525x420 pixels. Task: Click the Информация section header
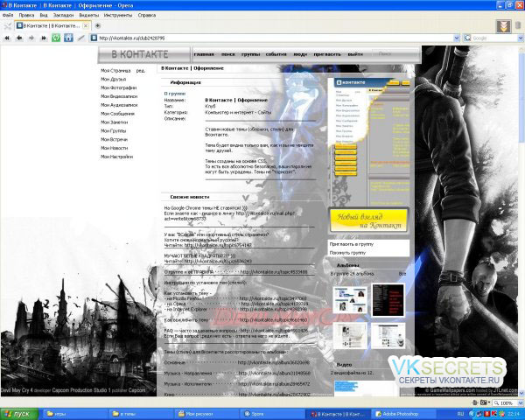pos(185,82)
